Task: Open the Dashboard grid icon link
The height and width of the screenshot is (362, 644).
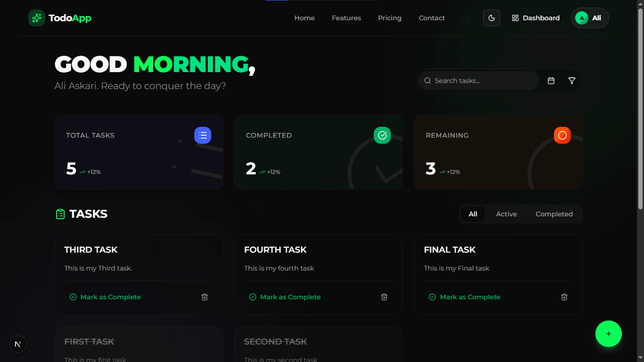Action: 515,18
